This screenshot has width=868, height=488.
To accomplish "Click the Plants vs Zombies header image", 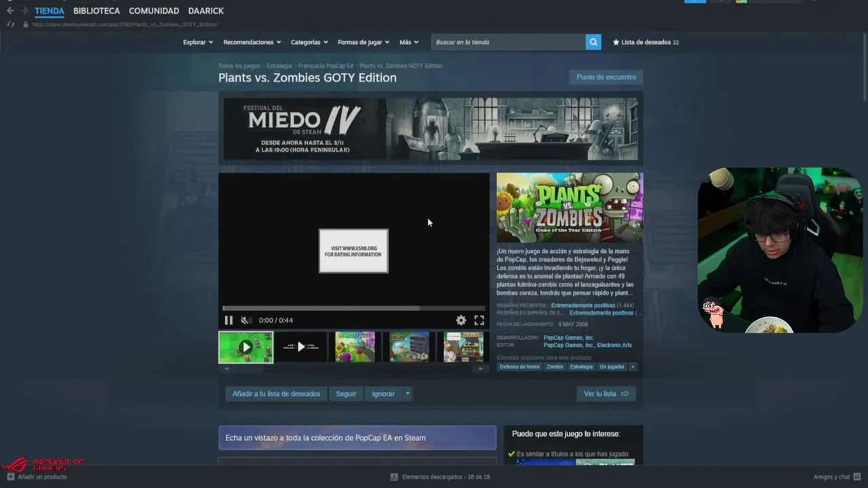I will (570, 207).
